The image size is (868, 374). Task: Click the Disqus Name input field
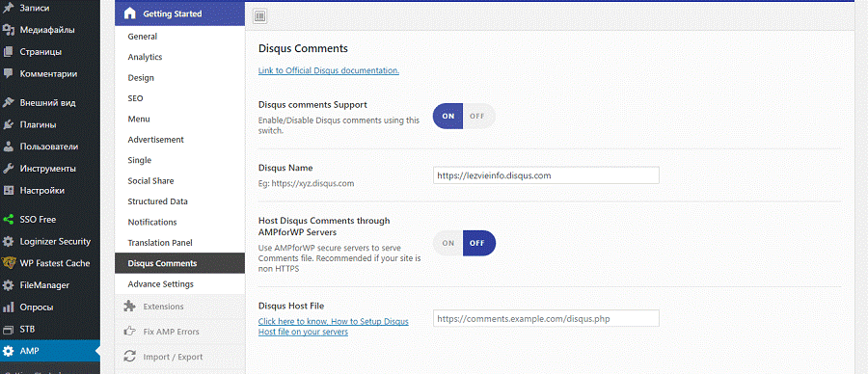click(x=546, y=175)
